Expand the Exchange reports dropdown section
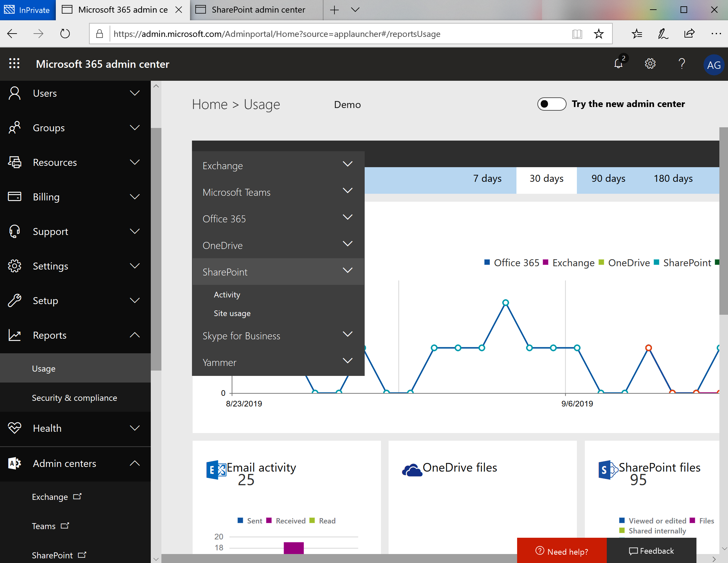This screenshot has width=728, height=563. tap(278, 166)
